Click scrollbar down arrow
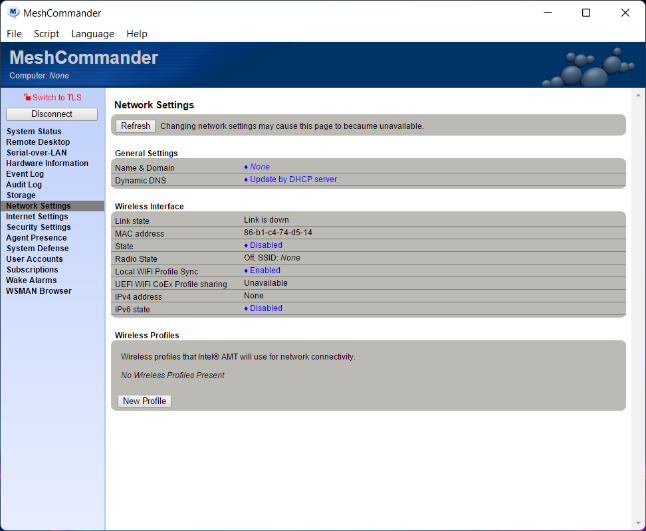This screenshot has width=646, height=531. tap(638, 524)
